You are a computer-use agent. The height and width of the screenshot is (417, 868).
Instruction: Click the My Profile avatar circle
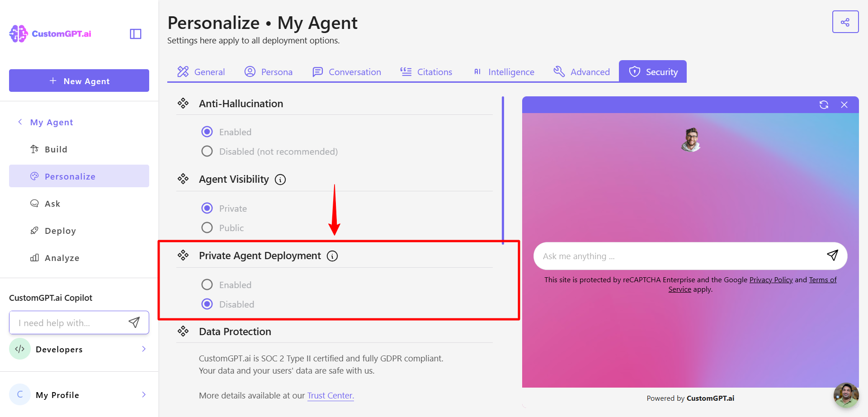click(20, 395)
